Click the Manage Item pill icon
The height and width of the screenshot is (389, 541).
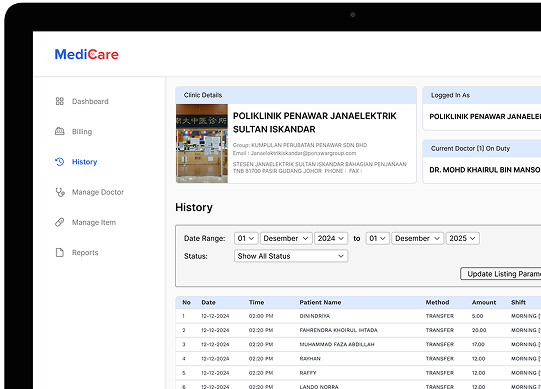60,222
